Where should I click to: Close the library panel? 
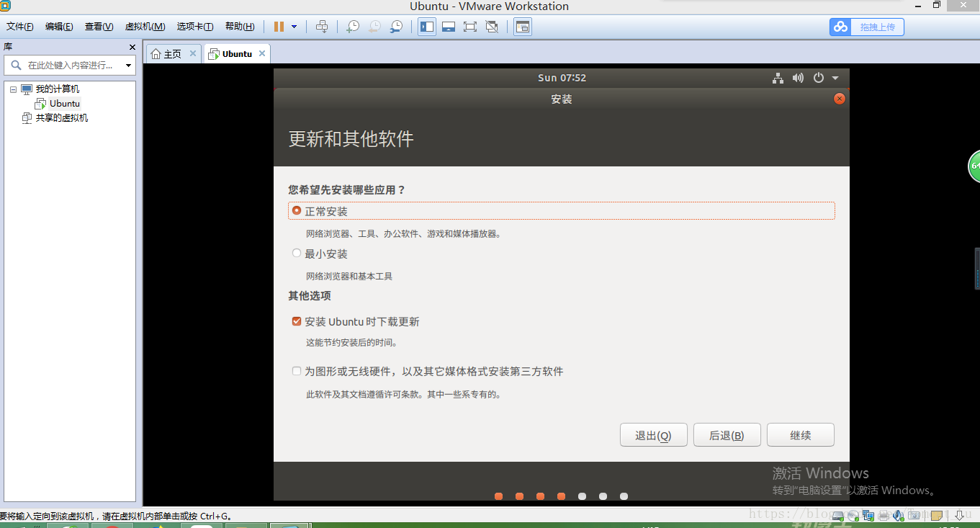click(132, 47)
